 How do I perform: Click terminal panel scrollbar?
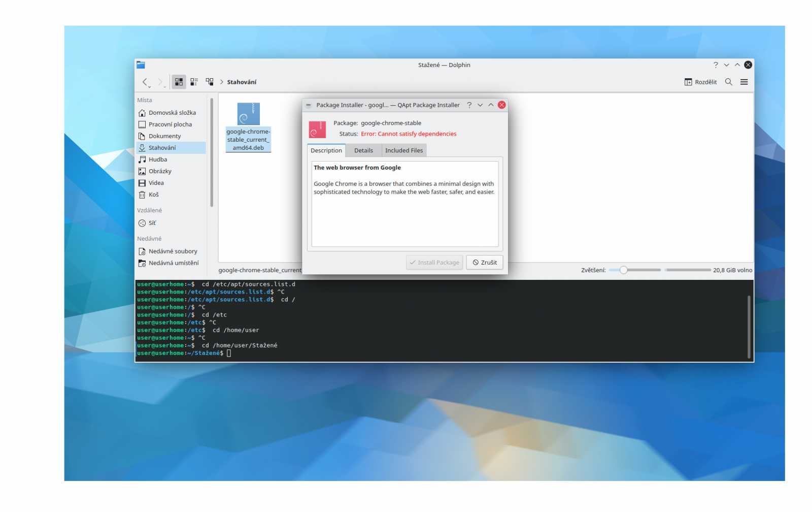coord(749,327)
